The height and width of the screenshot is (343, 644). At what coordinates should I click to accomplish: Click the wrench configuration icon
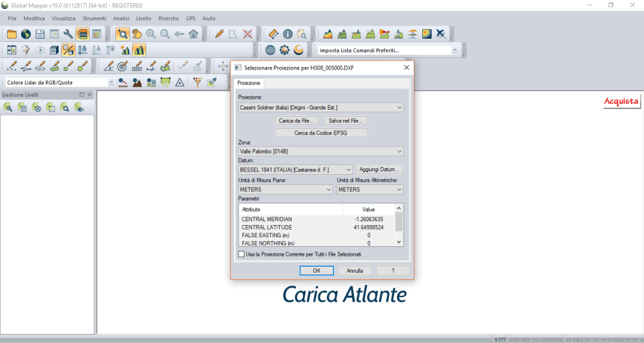point(68,34)
